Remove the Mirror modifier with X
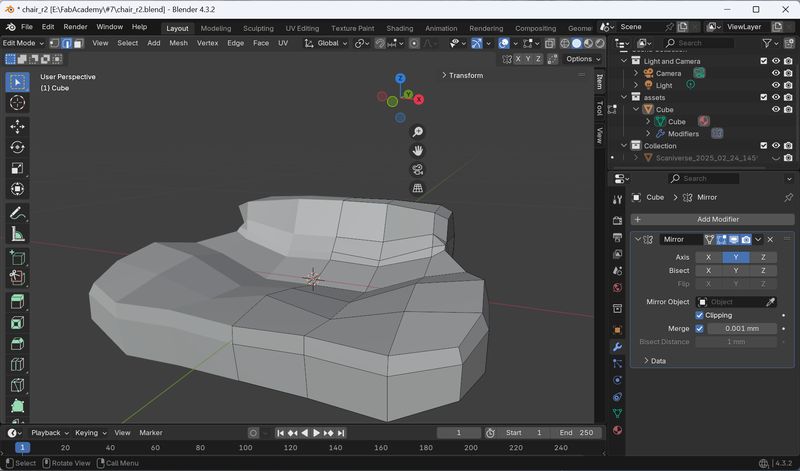800x471 pixels. (770, 239)
